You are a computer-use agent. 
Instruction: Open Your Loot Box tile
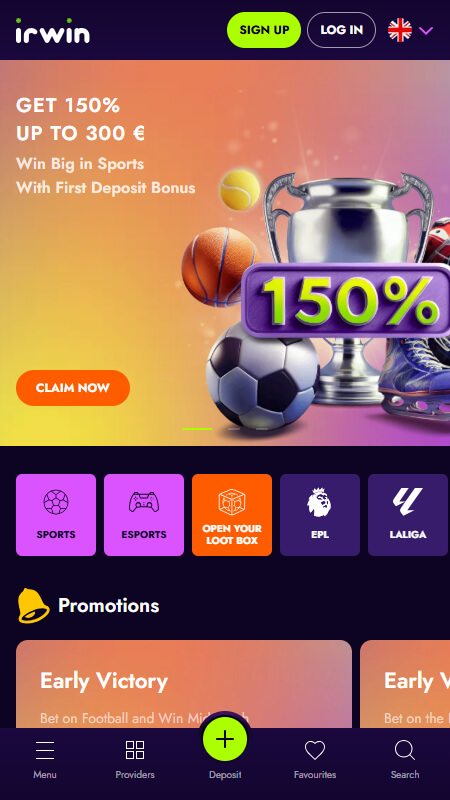[x=232, y=515]
